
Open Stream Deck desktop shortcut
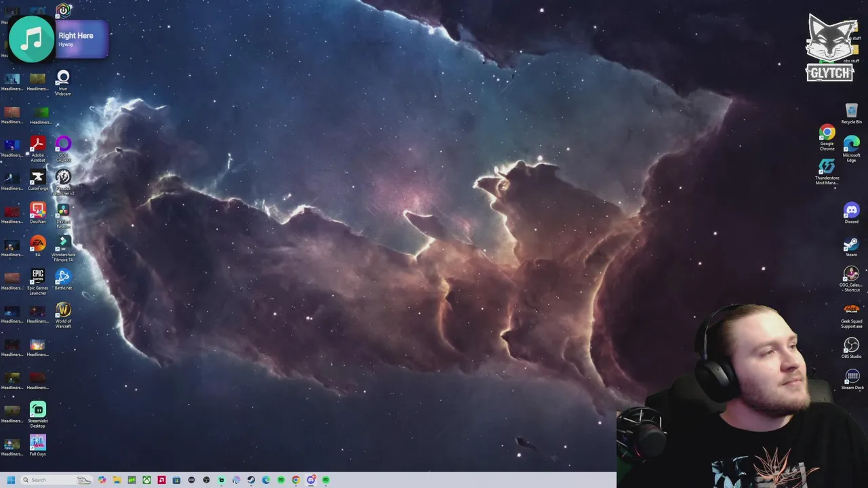(852, 380)
